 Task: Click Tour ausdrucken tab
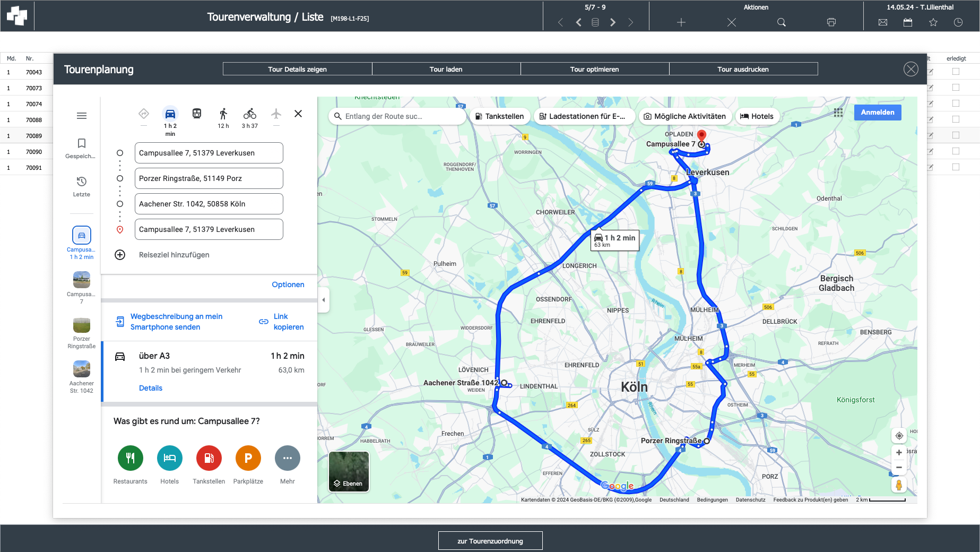pyautogui.click(x=743, y=69)
